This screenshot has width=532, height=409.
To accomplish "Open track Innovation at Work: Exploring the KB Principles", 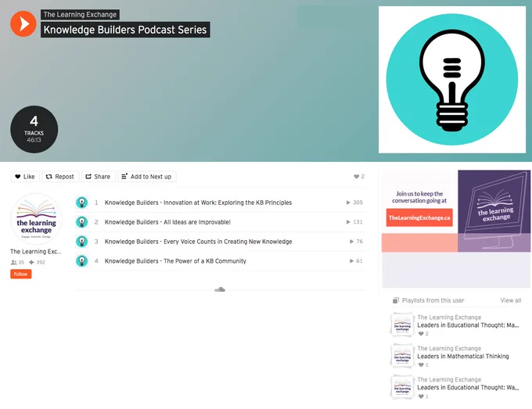I will point(198,203).
